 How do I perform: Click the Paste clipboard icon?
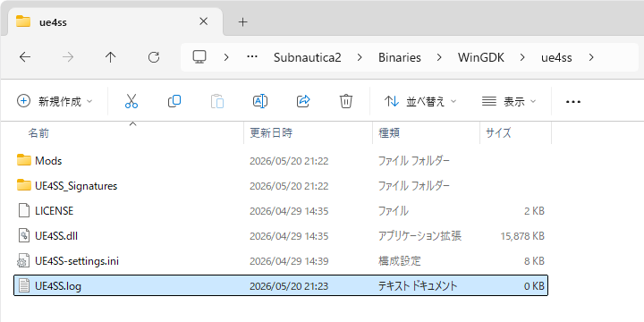coord(217,101)
